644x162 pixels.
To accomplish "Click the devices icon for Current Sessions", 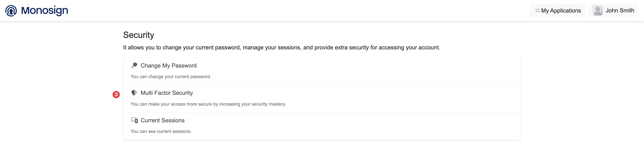I will pos(134,120).
